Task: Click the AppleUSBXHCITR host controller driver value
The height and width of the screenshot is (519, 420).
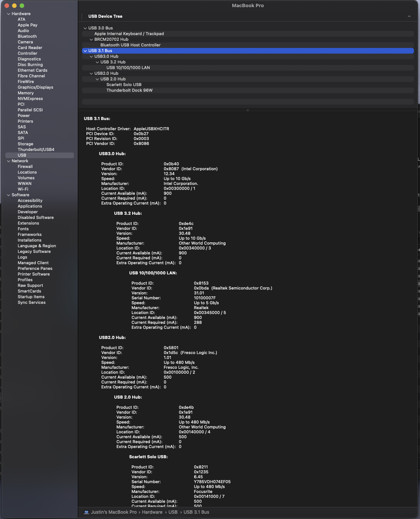Action: [x=151, y=129]
